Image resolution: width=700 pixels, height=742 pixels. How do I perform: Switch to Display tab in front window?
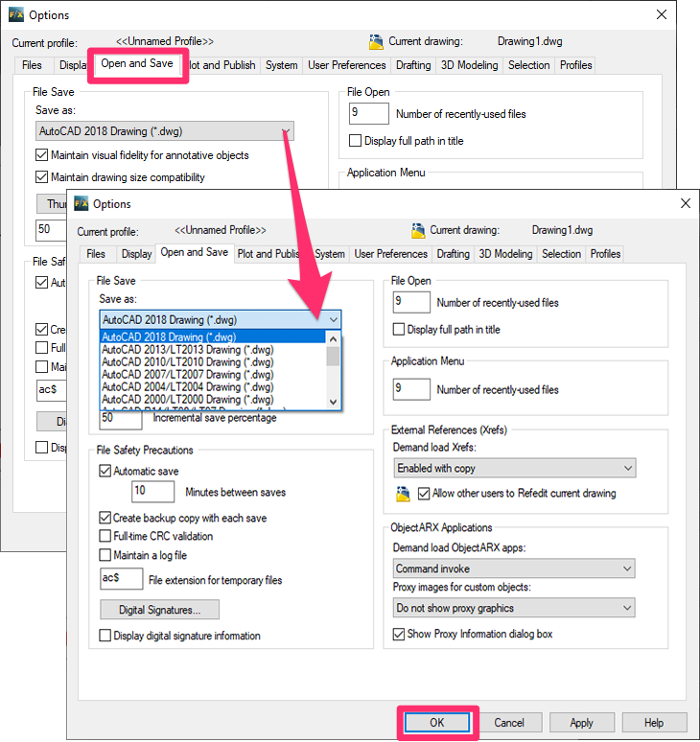(x=136, y=254)
